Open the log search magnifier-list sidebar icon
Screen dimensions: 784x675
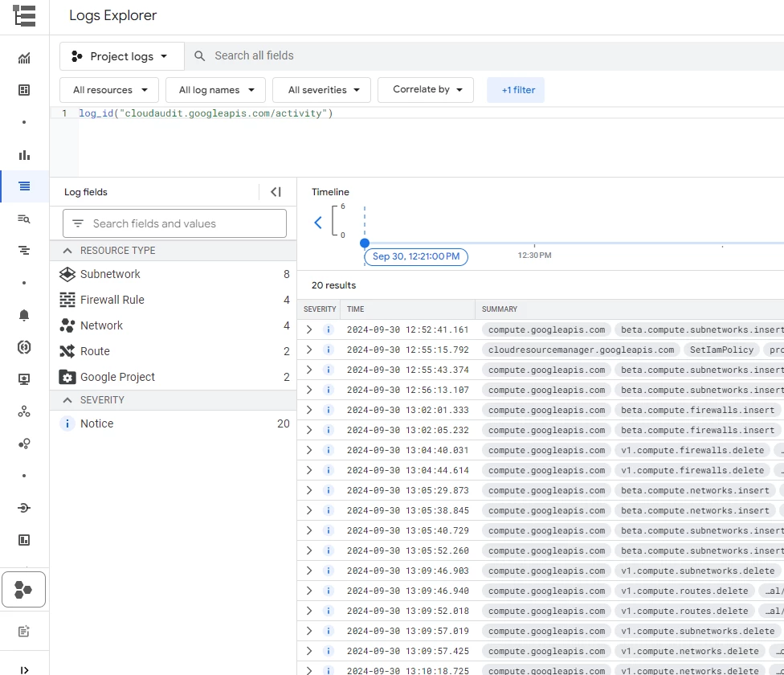click(x=24, y=219)
